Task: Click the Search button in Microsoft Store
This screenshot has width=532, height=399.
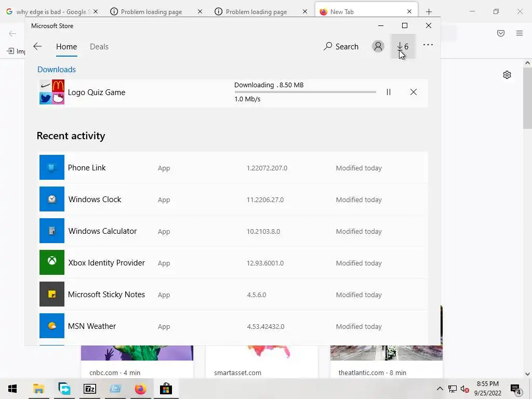Action: (x=341, y=46)
